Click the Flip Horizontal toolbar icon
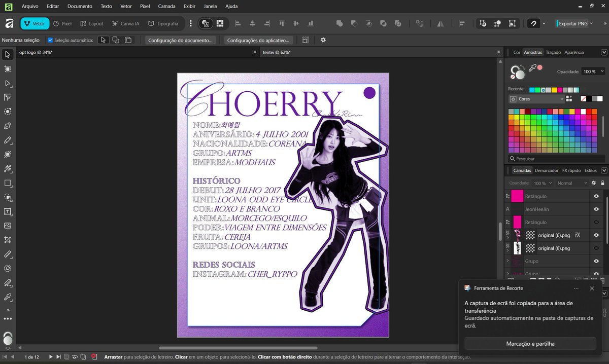This screenshot has width=609, height=364. [x=441, y=23]
